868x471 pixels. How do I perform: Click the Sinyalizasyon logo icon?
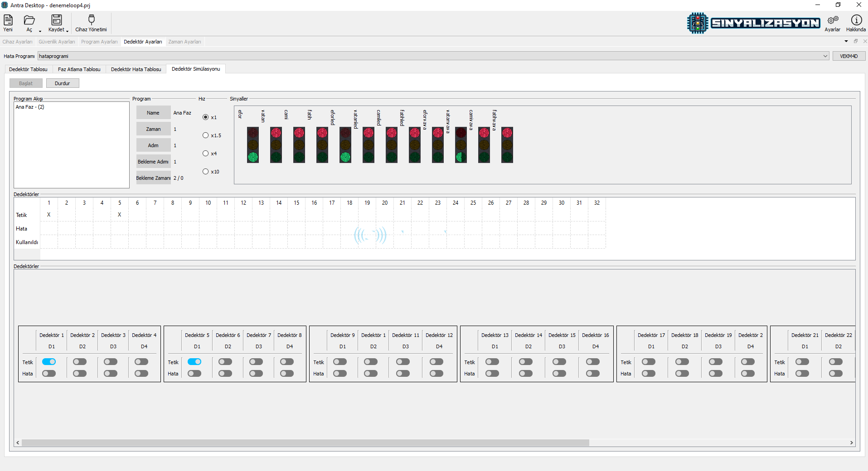[x=697, y=23]
